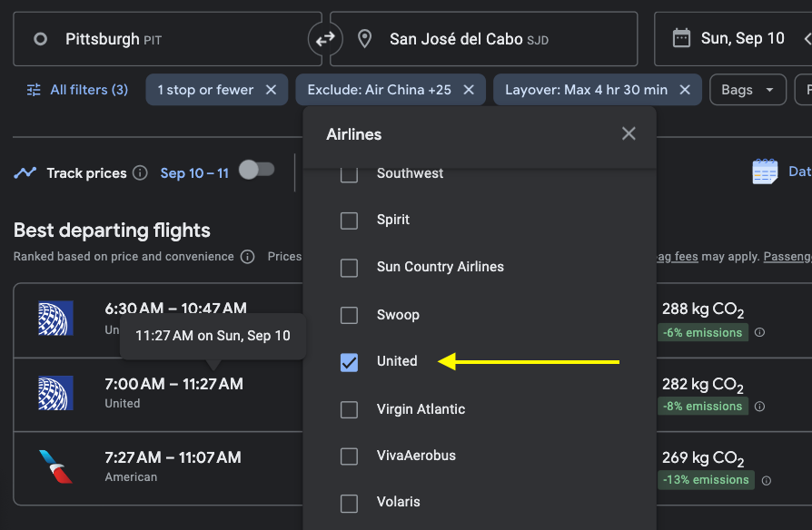
Task: Click United logo on 7:00 AM flight
Action: [x=56, y=393]
